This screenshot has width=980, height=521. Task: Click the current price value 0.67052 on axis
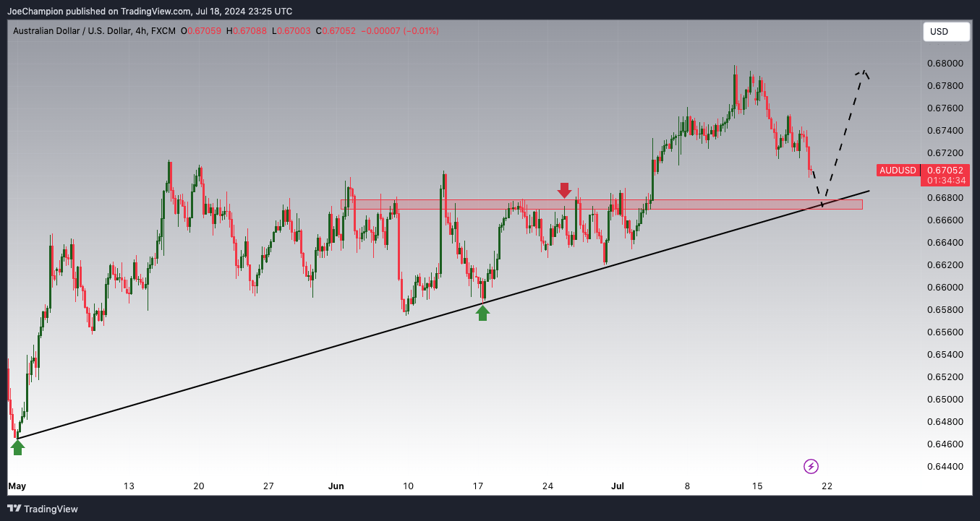tap(945, 171)
